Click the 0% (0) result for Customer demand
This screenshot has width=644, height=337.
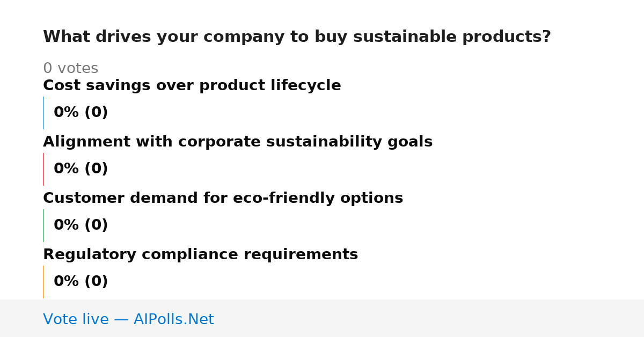coord(80,225)
